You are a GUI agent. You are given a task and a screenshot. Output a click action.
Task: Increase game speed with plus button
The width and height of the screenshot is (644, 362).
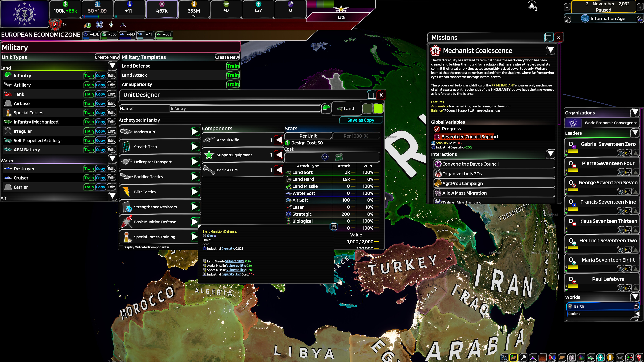640,7
